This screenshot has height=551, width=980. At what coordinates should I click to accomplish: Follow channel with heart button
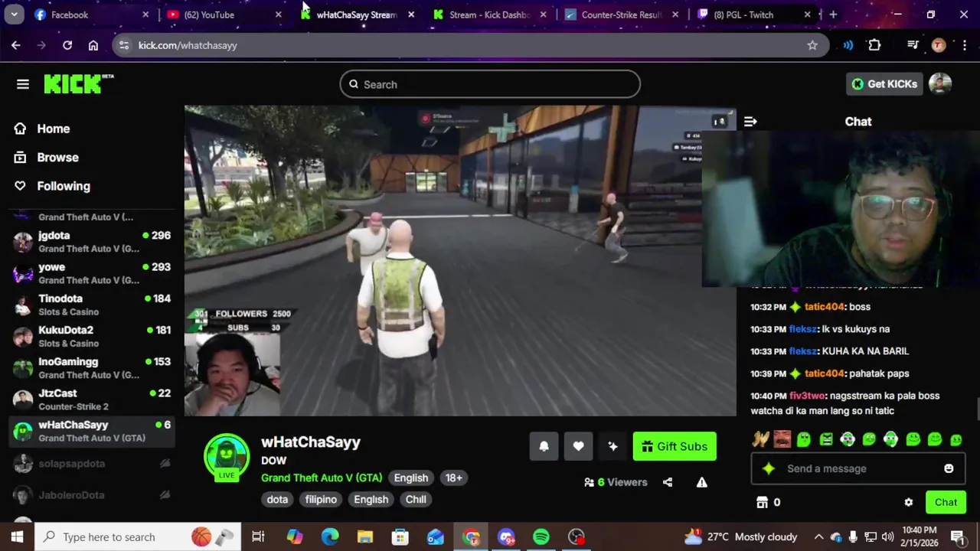[x=578, y=446]
